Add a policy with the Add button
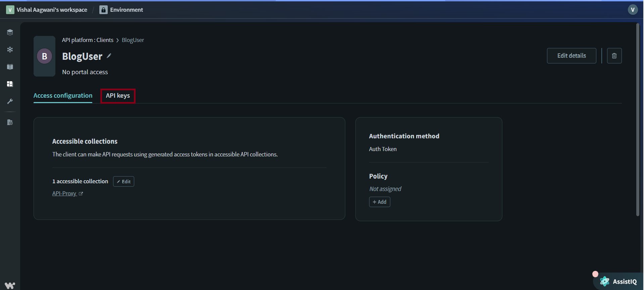Screen dimensions: 644x290 [380, 202]
